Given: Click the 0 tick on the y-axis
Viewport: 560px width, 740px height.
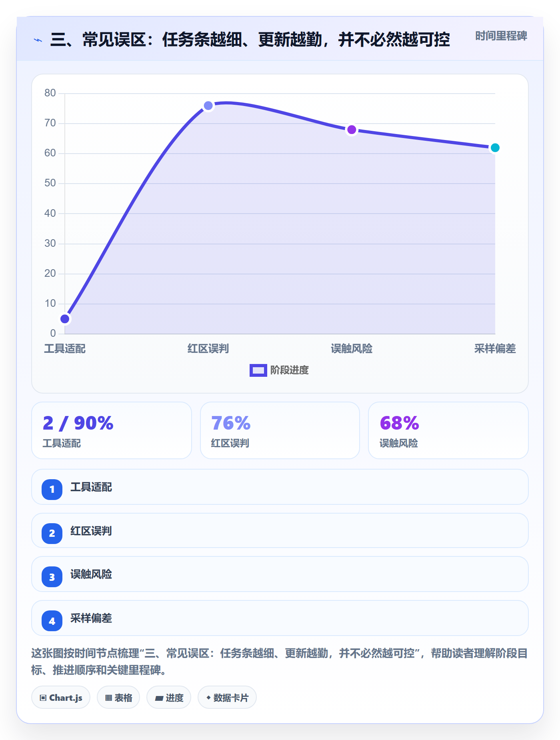Looking at the screenshot, I should (x=53, y=334).
